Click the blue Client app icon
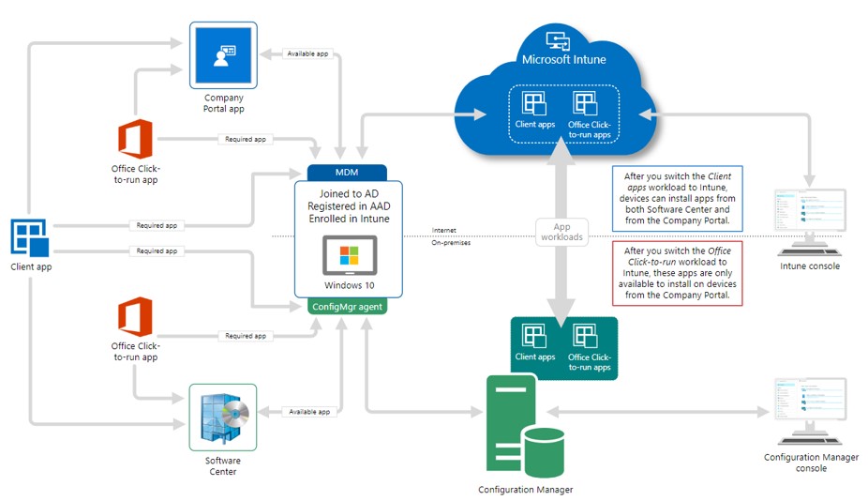 (30, 237)
